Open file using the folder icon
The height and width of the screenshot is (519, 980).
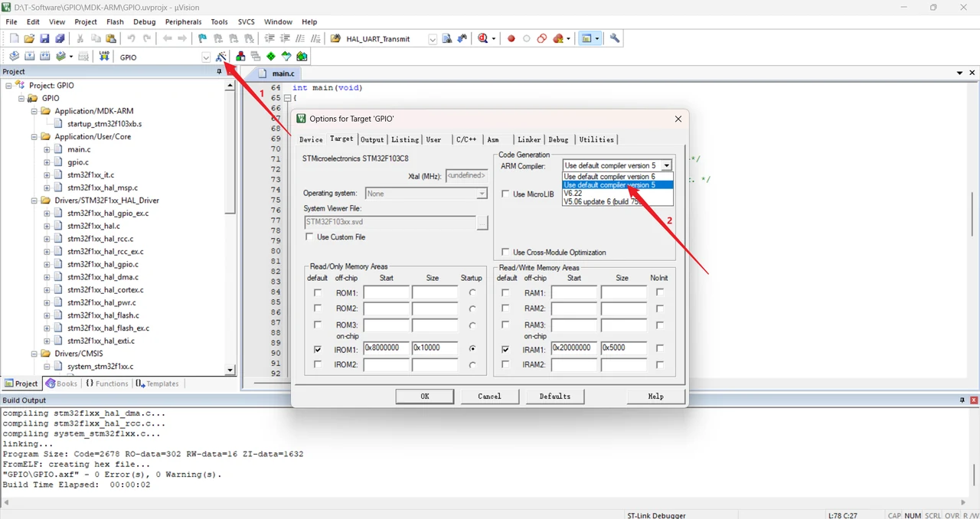point(29,38)
